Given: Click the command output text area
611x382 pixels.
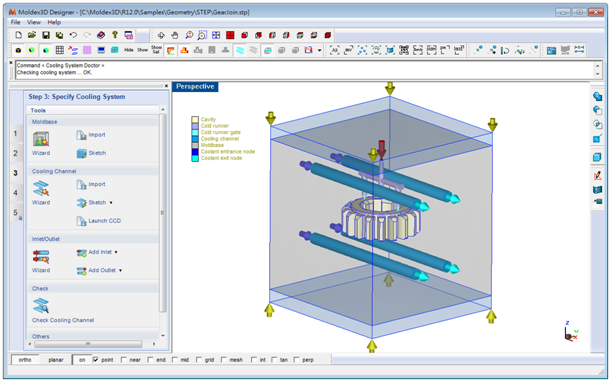Looking at the screenshot, I should coord(304,69).
